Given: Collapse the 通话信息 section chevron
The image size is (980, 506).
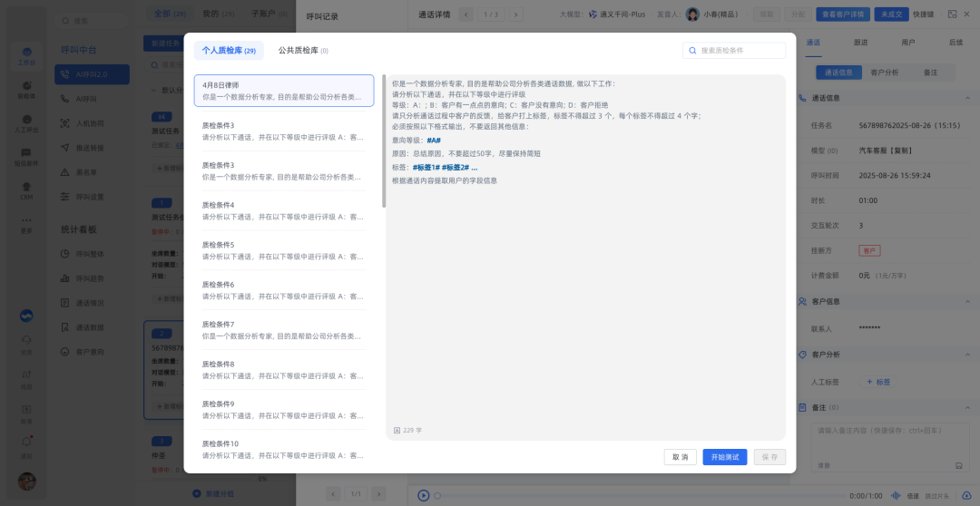Looking at the screenshot, I should (965, 99).
